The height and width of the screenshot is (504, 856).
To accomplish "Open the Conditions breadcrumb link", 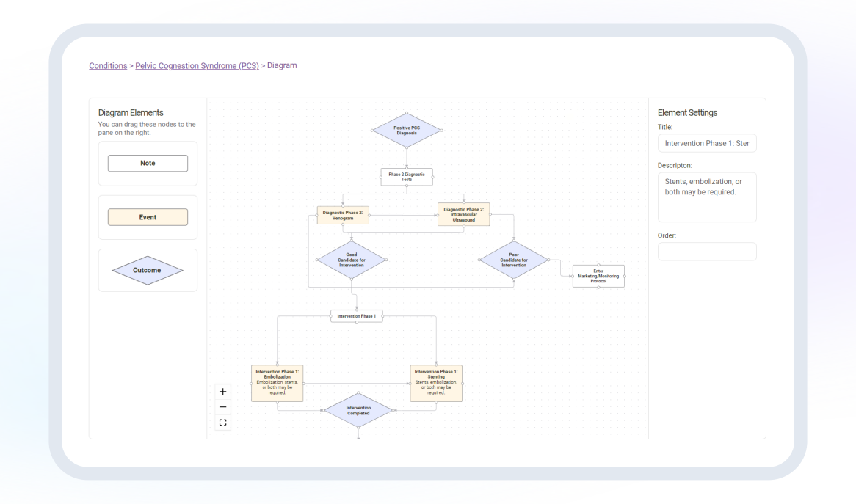I will [x=108, y=66].
